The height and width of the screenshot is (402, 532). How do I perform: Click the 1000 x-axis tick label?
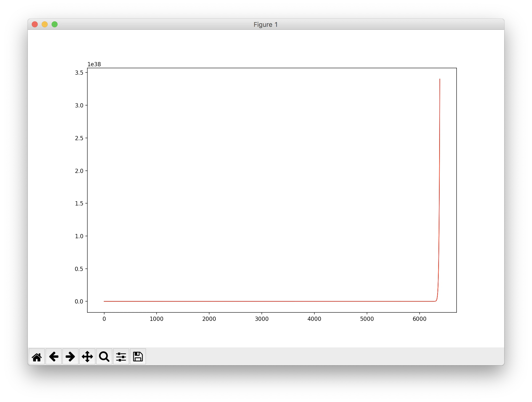(x=157, y=319)
